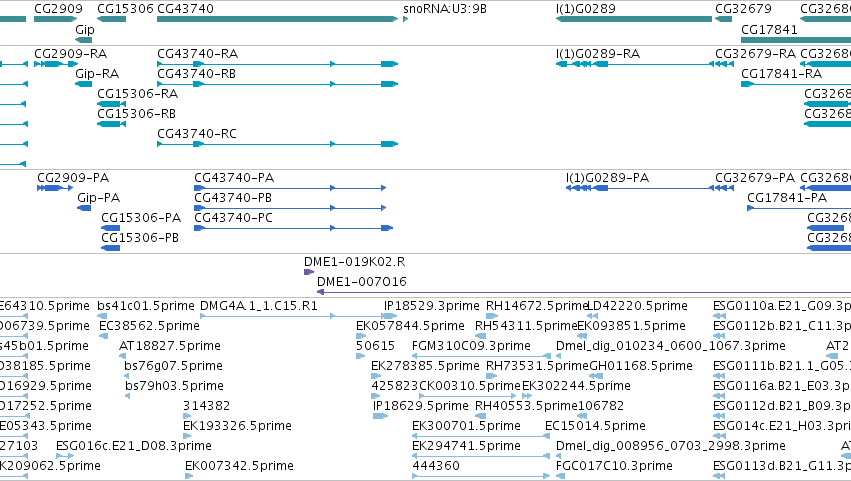Click transcript CG15306-RB label
Screen dimensions: 851x481
pos(136,114)
